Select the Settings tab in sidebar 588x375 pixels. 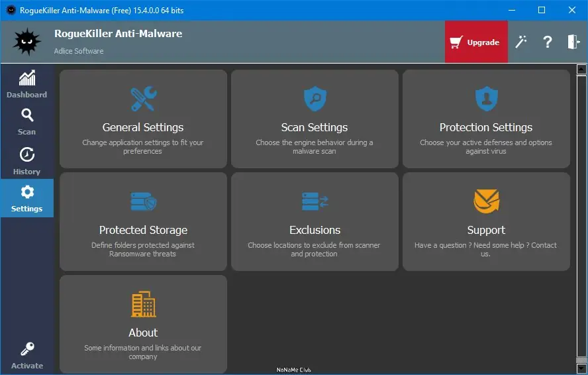pyautogui.click(x=27, y=198)
